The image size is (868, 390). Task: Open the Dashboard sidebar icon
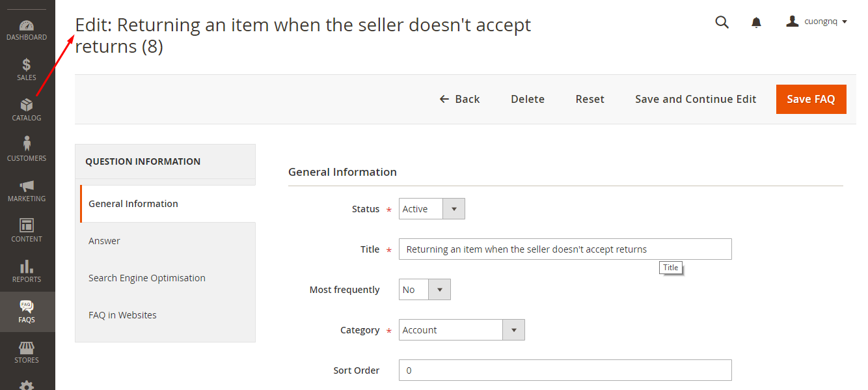pyautogui.click(x=27, y=26)
